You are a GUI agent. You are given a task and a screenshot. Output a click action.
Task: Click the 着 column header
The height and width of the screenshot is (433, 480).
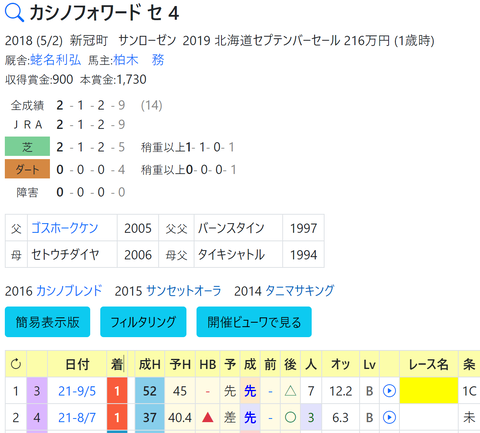tap(117, 364)
